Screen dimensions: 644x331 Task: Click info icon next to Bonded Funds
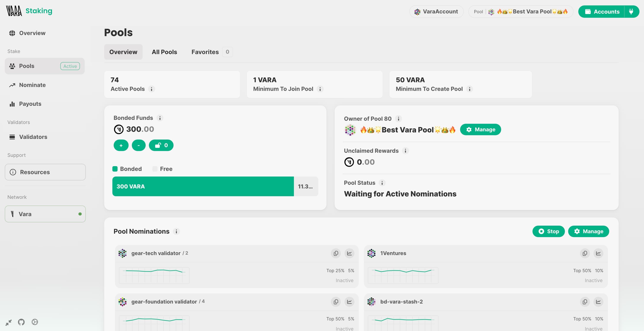coord(160,118)
